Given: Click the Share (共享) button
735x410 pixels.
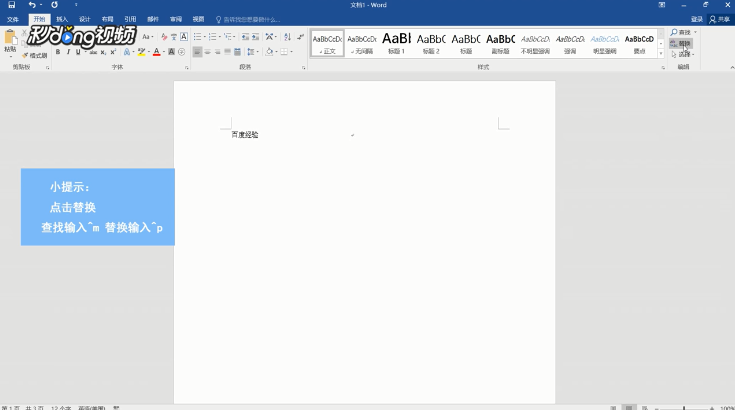Looking at the screenshot, I should click(x=720, y=20).
